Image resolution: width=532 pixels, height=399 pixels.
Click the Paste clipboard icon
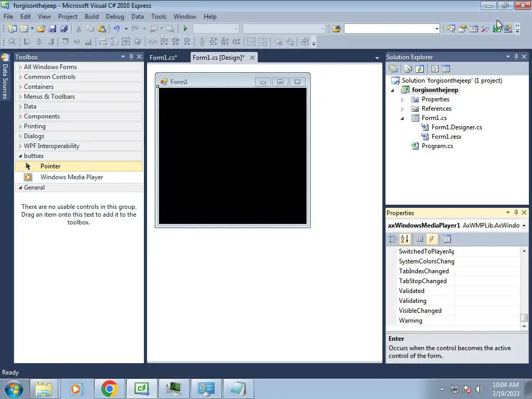(101, 29)
